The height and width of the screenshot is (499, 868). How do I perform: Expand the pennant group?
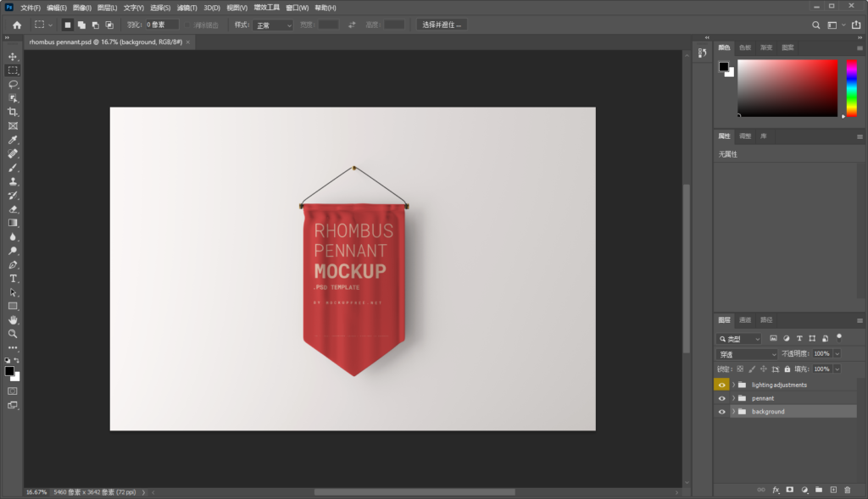coord(733,398)
